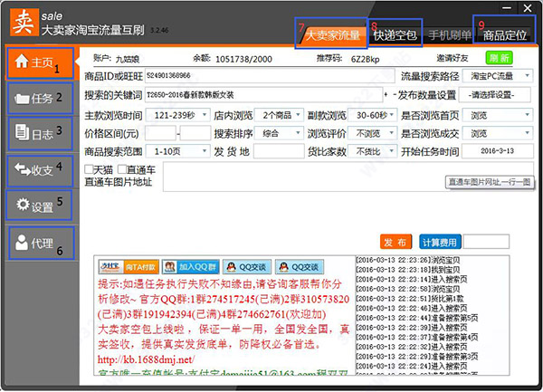This screenshot has height=392, width=543.
Task: Click the 向TA付款 Alipay button
Action: pos(129,267)
